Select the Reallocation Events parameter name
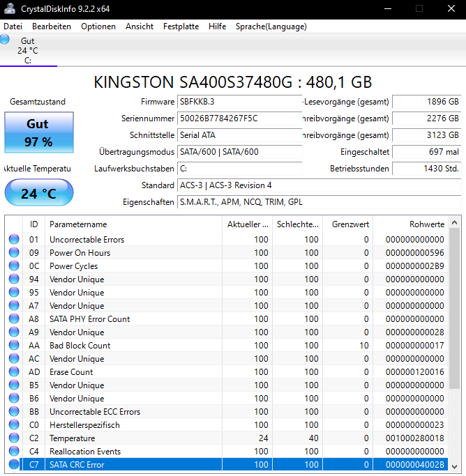The width and height of the screenshot is (466, 476). (x=85, y=452)
